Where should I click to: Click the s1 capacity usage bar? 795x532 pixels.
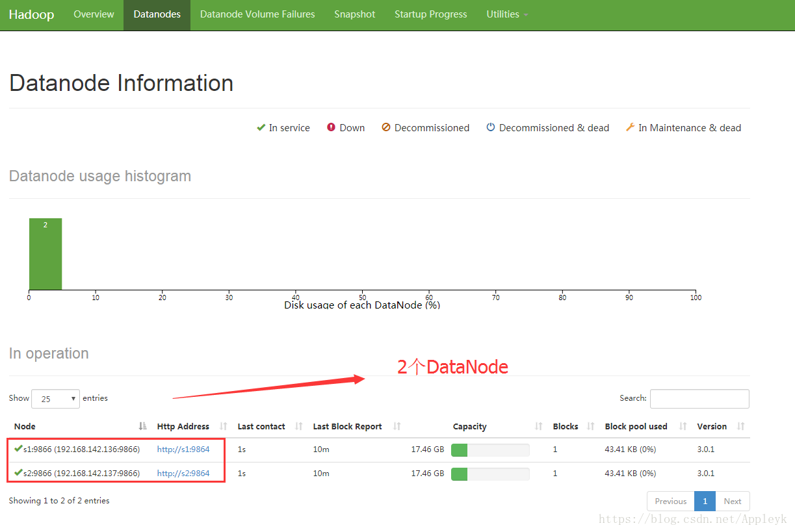click(490, 450)
